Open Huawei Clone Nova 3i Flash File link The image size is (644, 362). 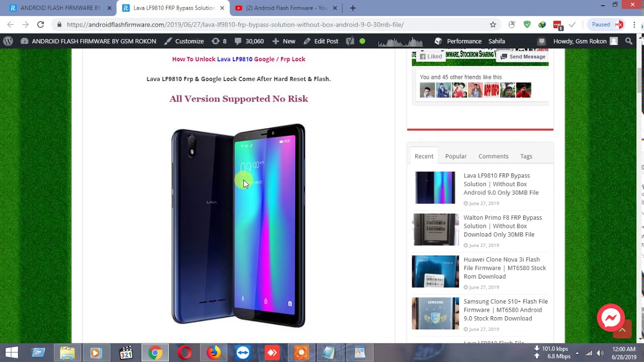click(505, 268)
